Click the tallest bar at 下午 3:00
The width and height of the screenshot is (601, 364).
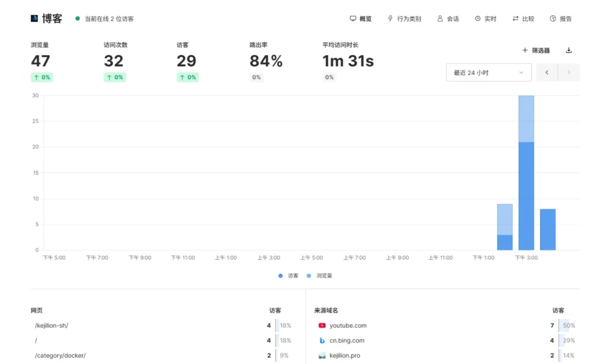click(x=526, y=176)
